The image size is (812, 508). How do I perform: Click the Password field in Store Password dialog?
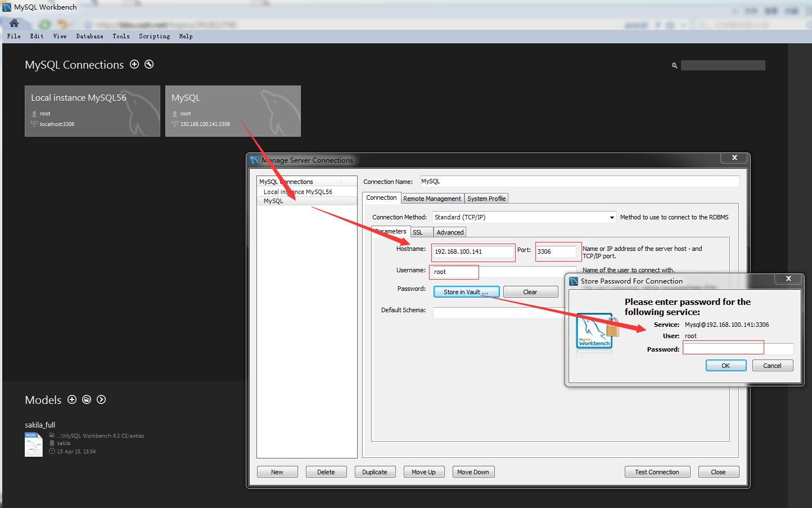(x=738, y=349)
